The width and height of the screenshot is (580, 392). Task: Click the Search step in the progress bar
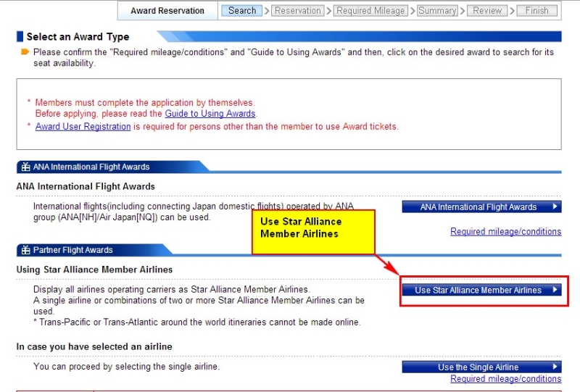click(x=242, y=10)
